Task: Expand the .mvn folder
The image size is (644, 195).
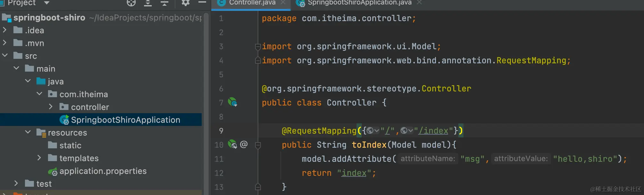Action: (5, 43)
